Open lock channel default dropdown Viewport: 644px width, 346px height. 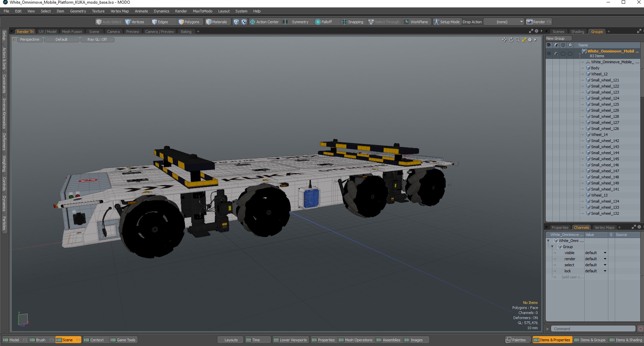(x=595, y=271)
